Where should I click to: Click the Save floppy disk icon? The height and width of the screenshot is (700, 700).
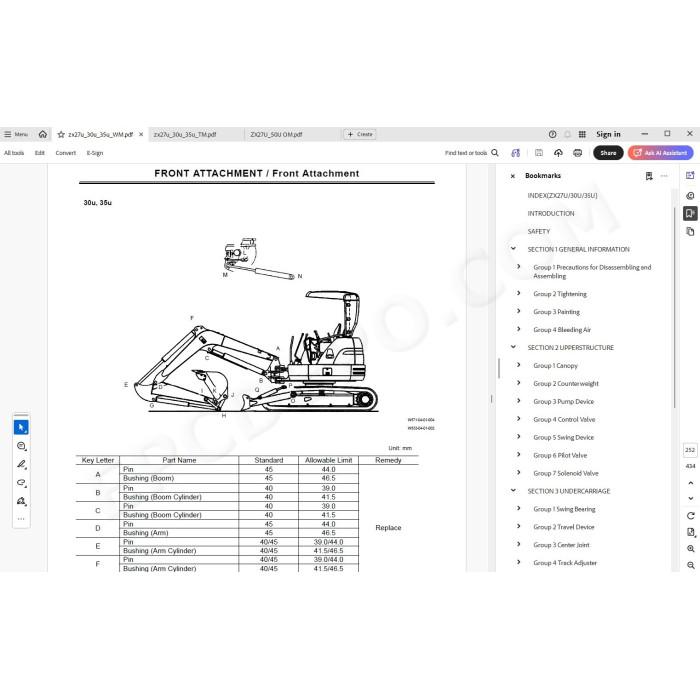539,153
